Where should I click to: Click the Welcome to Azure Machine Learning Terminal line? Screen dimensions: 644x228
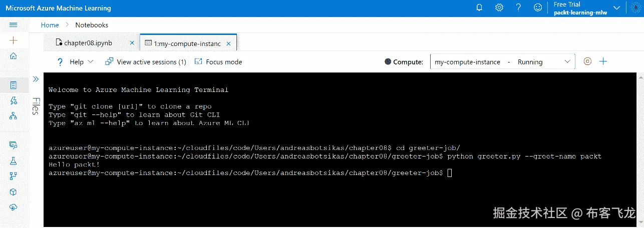[x=138, y=90]
